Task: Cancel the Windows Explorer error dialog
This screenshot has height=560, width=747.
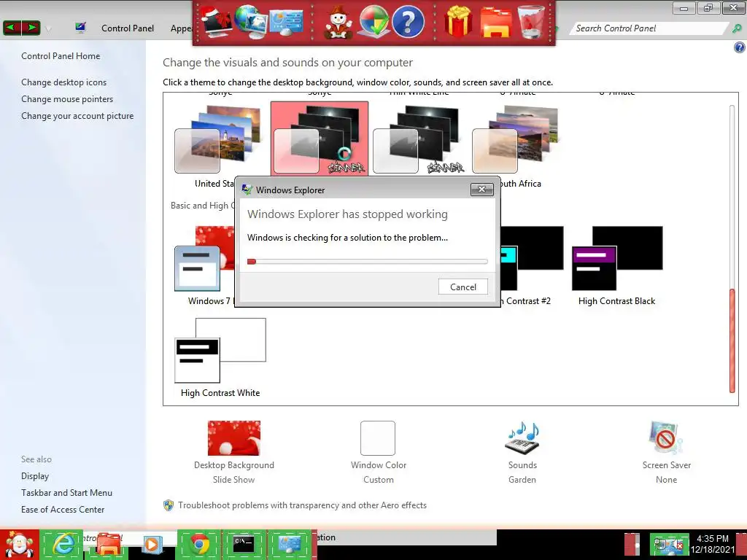Action: point(462,287)
